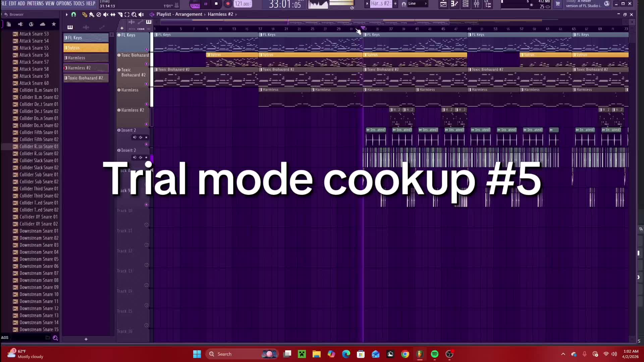This screenshot has width=644, height=362.
Task: Open the Channel rack from the top toolbar
Action: click(466, 4)
